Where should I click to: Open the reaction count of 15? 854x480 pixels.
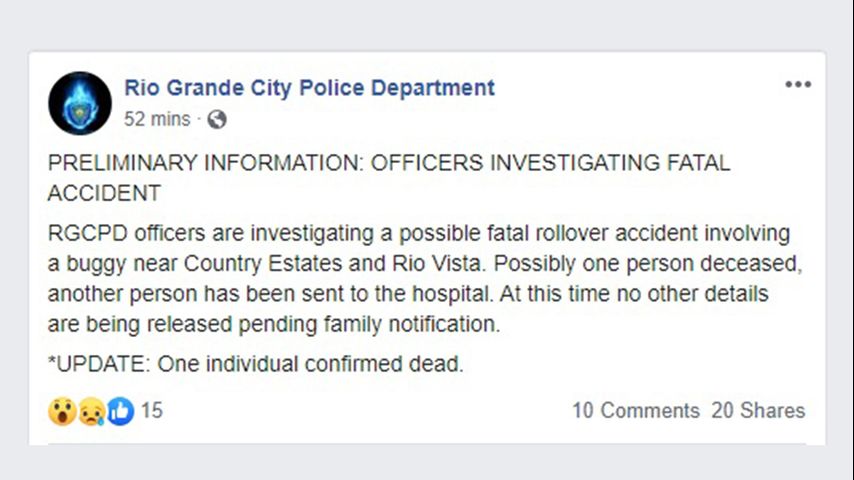151,411
